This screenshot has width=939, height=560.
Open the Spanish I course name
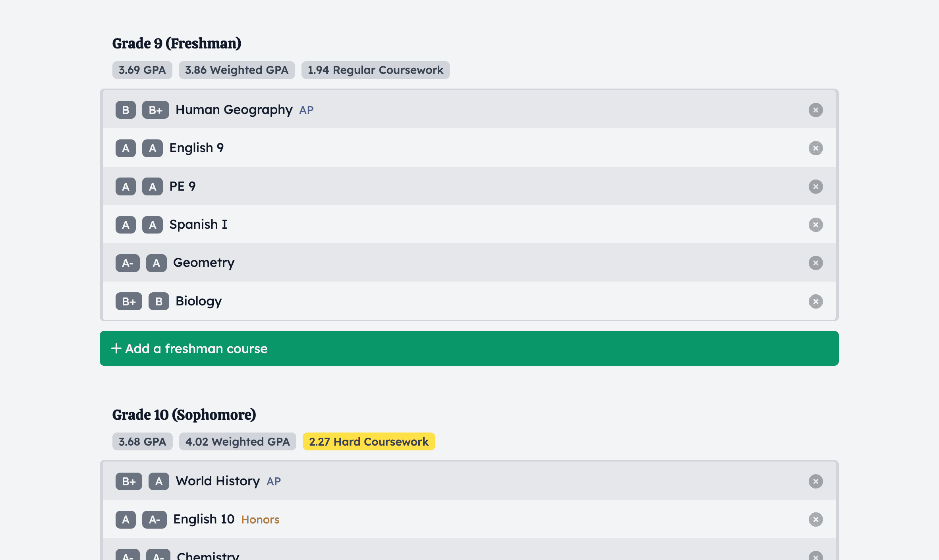[198, 224]
